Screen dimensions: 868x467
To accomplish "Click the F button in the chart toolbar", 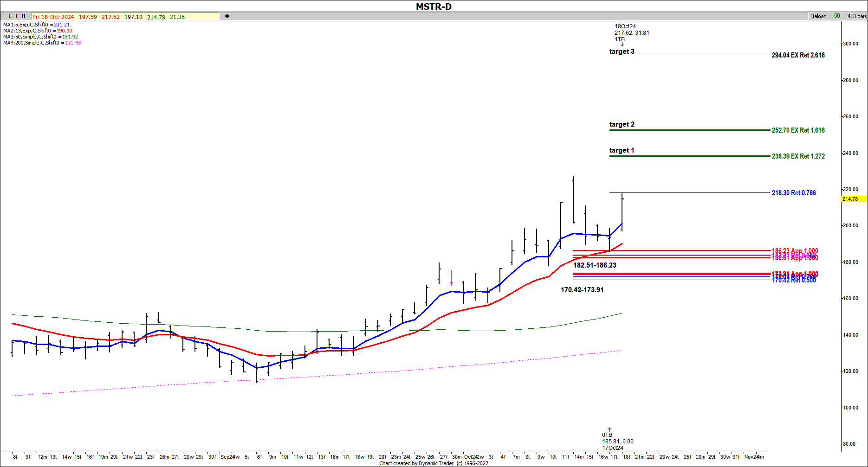I will (17, 16).
